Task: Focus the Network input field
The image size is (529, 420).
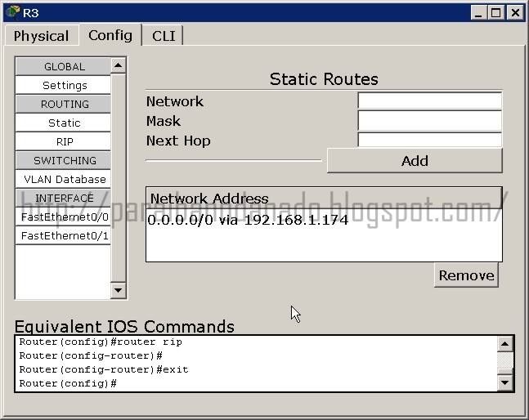Action: 430,101
